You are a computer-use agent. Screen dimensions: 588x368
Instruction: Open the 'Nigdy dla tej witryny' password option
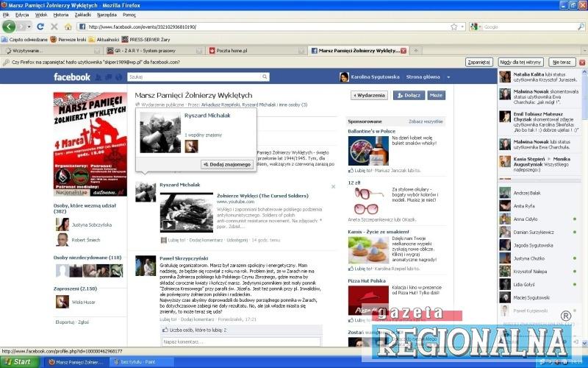520,63
